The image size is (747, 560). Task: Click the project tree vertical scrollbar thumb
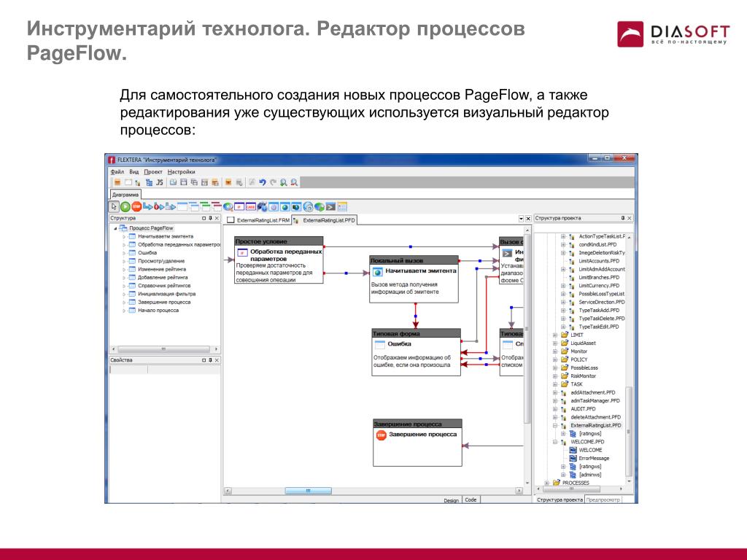tap(628, 431)
